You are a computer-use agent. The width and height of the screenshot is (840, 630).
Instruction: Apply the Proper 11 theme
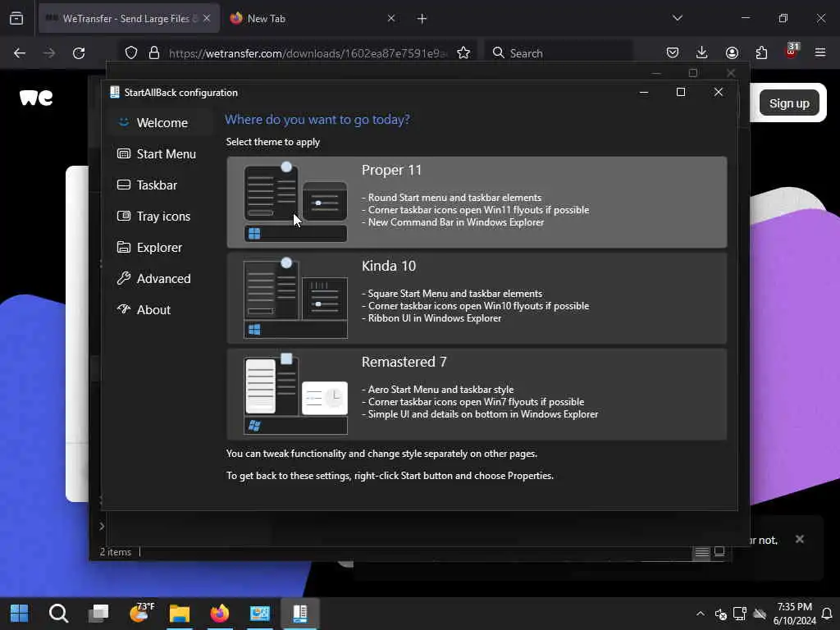(x=477, y=203)
